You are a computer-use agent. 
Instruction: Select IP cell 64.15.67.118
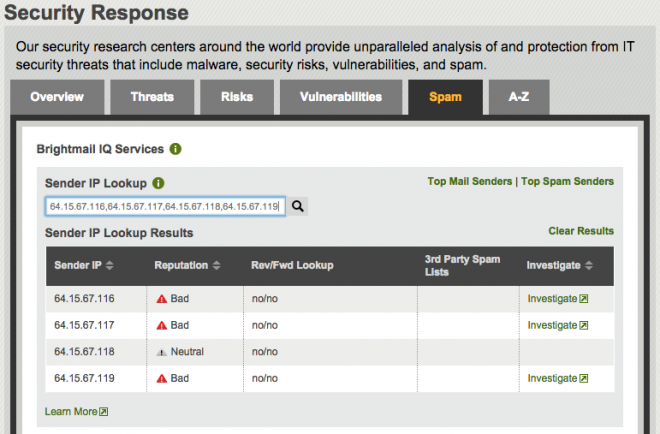[84, 352]
